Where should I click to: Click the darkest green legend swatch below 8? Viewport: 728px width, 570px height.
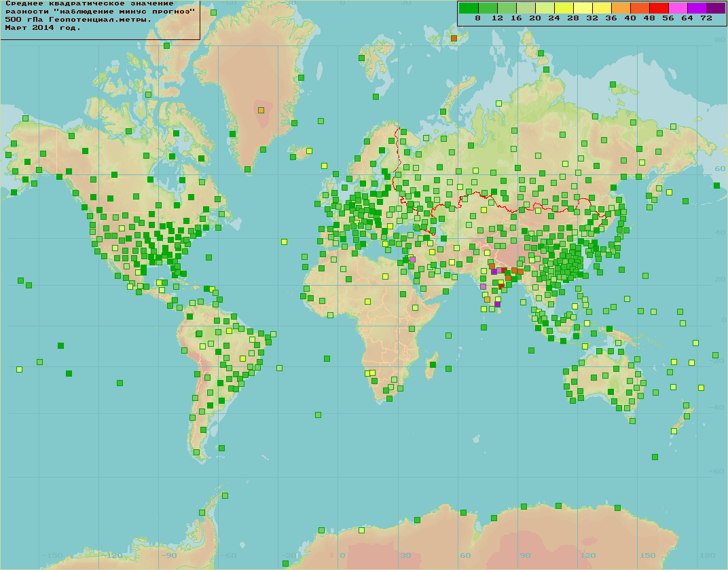click(x=469, y=8)
